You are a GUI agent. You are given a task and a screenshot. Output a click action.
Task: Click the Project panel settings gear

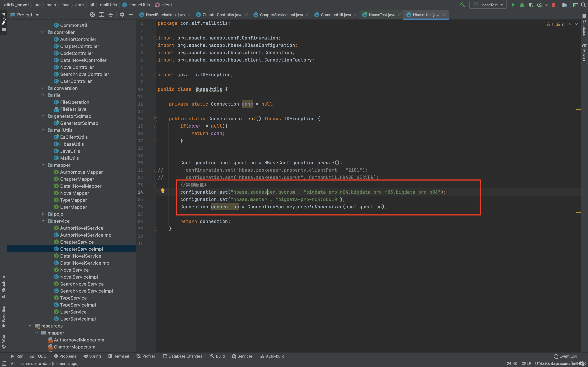[122, 15]
